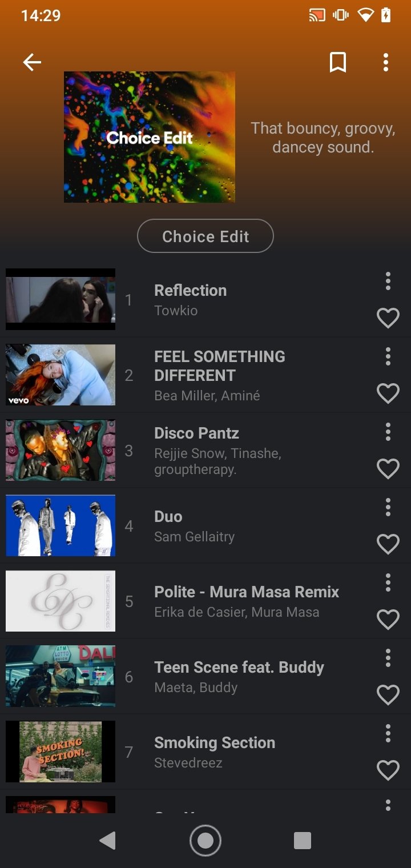Image resolution: width=411 pixels, height=868 pixels.
Task: Bookmark the Choice Edit playlist
Action: click(338, 62)
